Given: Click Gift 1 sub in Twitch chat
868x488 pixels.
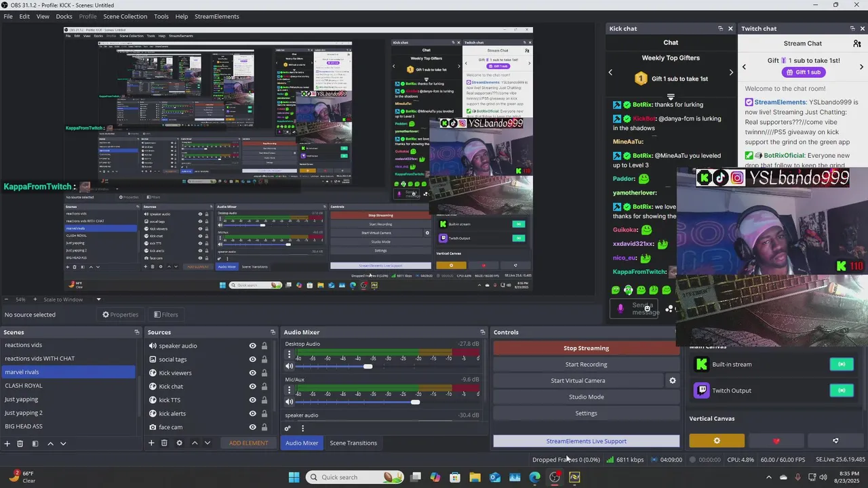Looking at the screenshot, I should coord(803,73).
